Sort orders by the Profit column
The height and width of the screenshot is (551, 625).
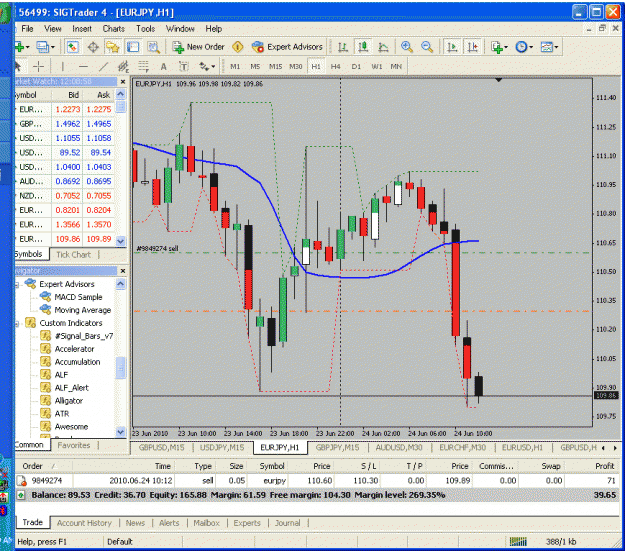(x=604, y=466)
